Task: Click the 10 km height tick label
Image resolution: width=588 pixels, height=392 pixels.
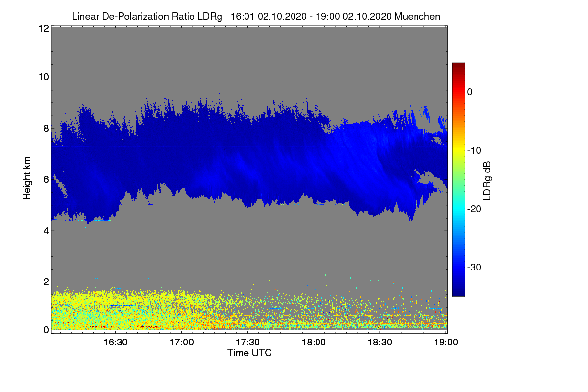Action: click(x=43, y=77)
